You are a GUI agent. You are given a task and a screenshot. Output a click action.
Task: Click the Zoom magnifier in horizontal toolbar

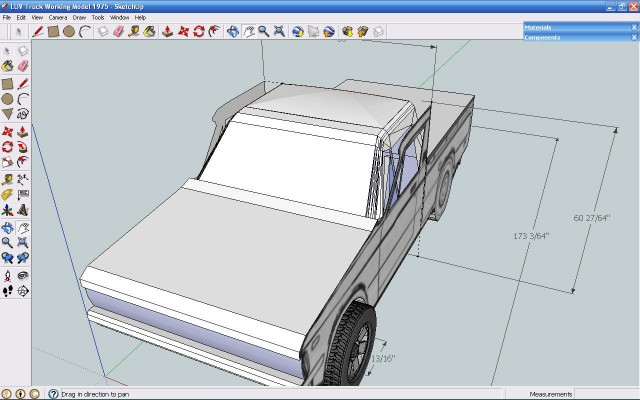point(264,31)
